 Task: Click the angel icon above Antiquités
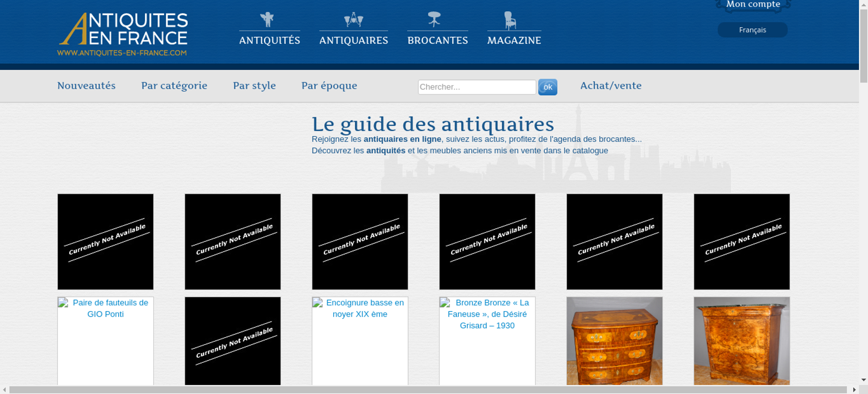(267, 20)
